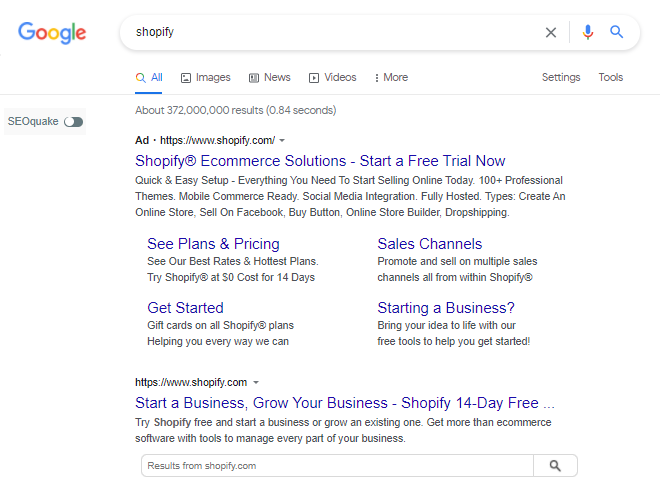Click the Starting a Business? link
Screen dimensions: 660x493
point(446,308)
